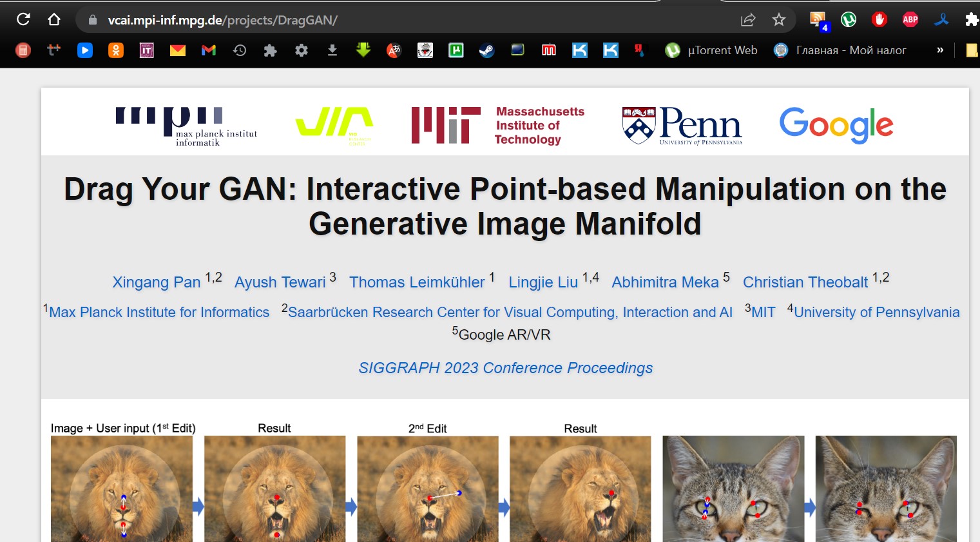
Task: Bookmark this page with the star icon
Action: point(779,20)
